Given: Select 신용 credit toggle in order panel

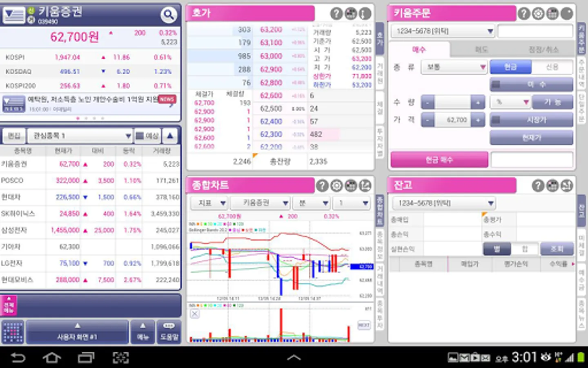Looking at the screenshot, I should pyautogui.click(x=552, y=67).
